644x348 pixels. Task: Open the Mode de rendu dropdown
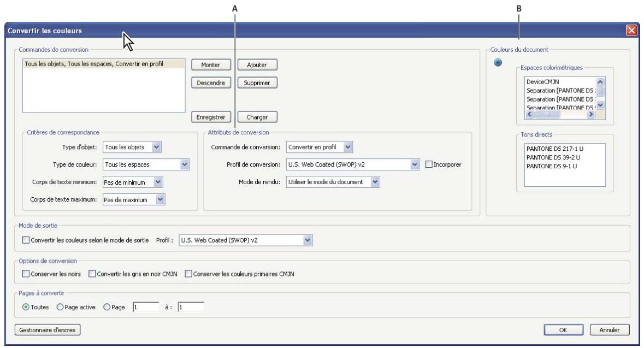click(x=375, y=181)
